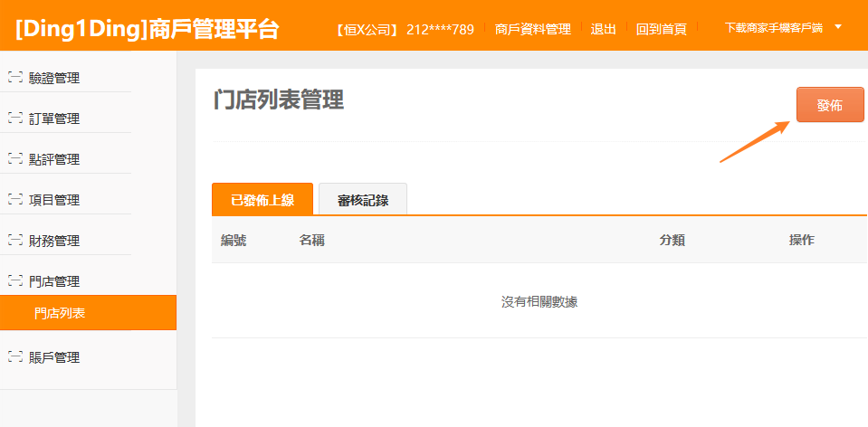Viewport: 868px width, 427px height.
Task: Click the [Ding1Ding]商戶管理平台 logo title
Action: point(148,29)
